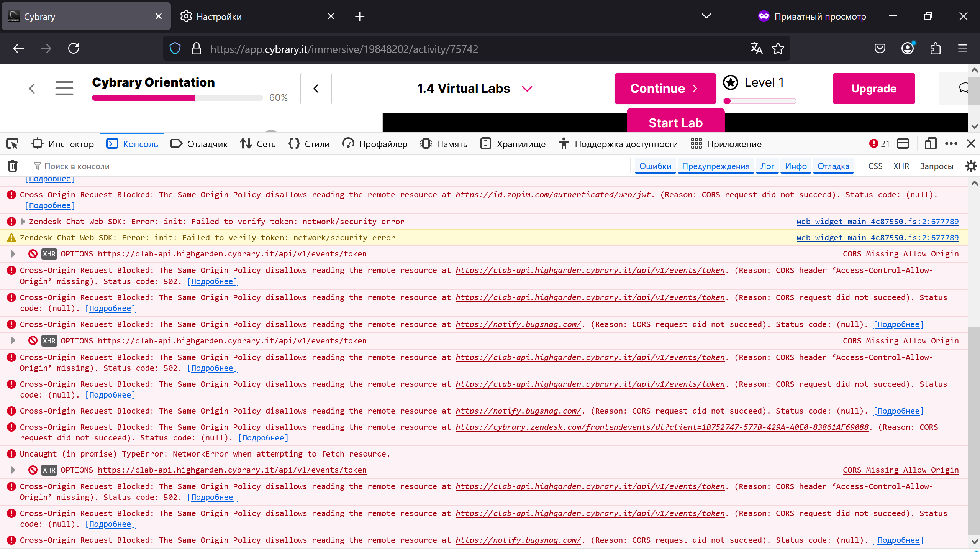Click in the Поиск в консоли filter field

coord(153,166)
